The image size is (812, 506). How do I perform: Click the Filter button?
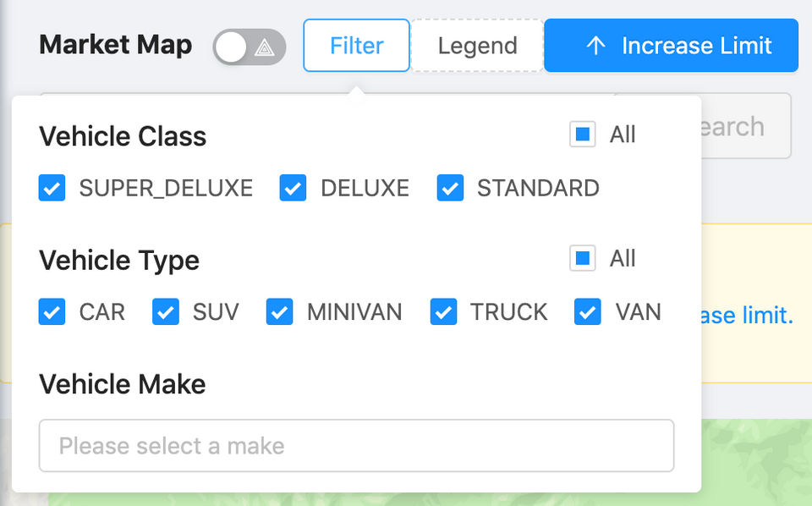(356, 46)
